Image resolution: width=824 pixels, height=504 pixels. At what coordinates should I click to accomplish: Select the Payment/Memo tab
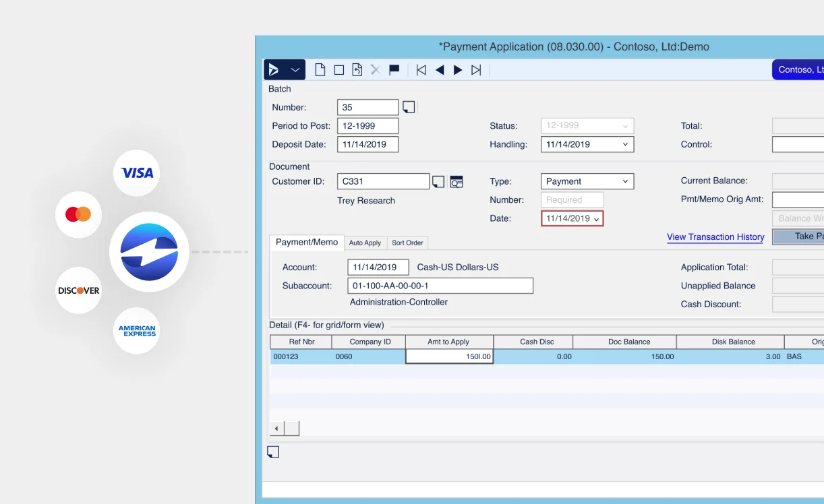coord(307,242)
